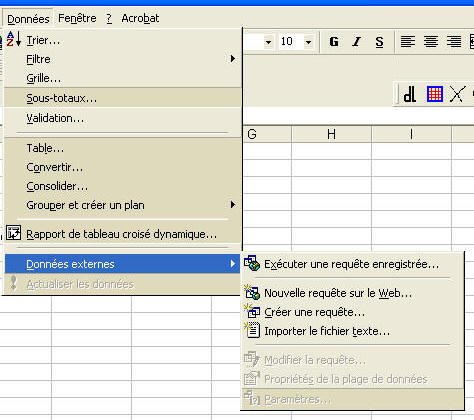Center align text in toolbar

click(x=431, y=42)
